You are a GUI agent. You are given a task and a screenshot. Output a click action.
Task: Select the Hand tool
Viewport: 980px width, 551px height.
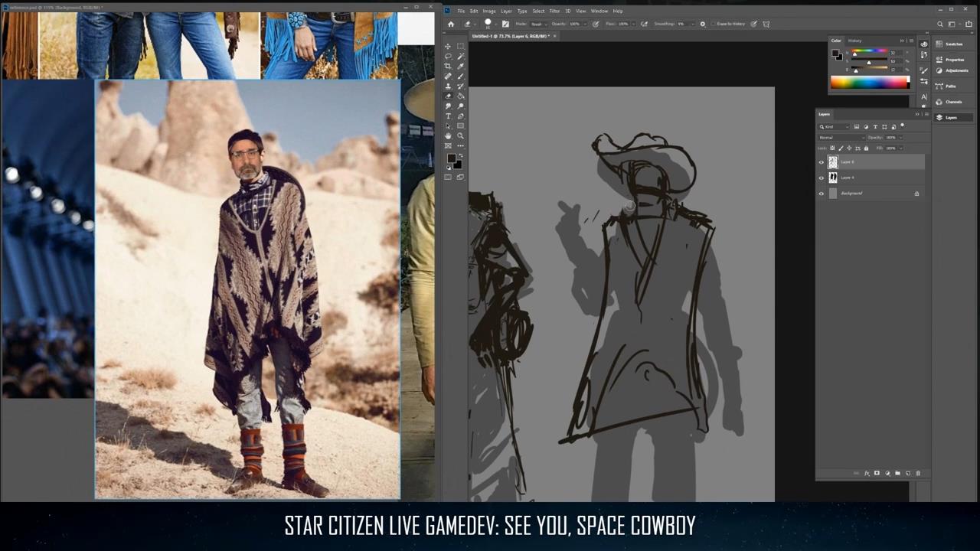click(x=449, y=136)
